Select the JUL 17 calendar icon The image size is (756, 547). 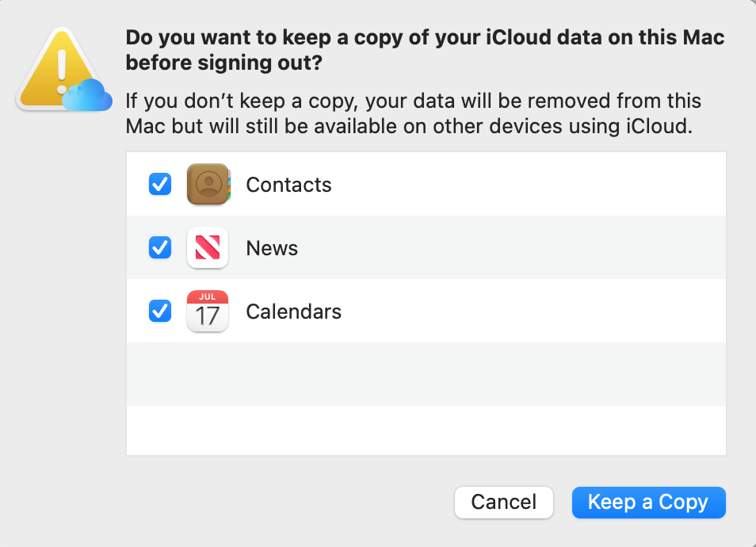point(207,311)
